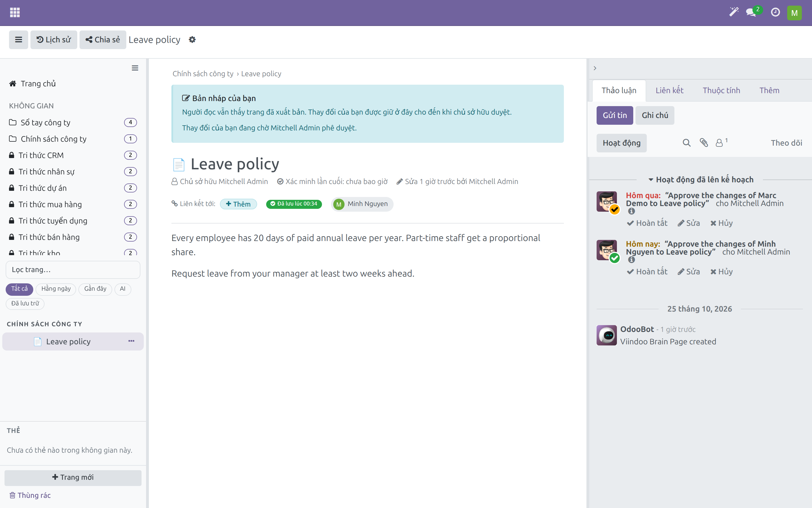Open the user avatar M menu
This screenshot has height=508, width=812.
coord(794,13)
